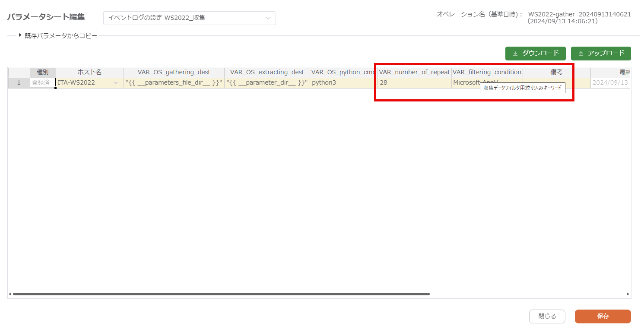The width and height of the screenshot is (644, 329).
Task: Click the download icon on the ダウンロード button
Action: pos(515,54)
